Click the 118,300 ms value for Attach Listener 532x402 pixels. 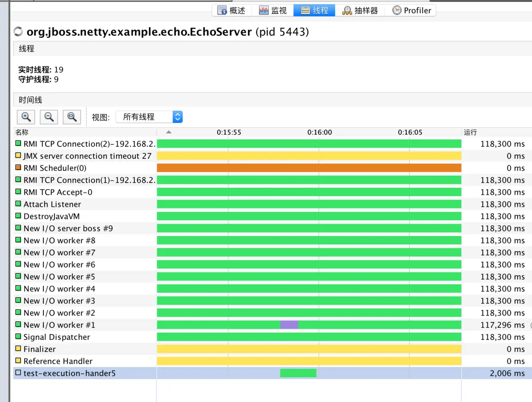pyautogui.click(x=502, y=204)
